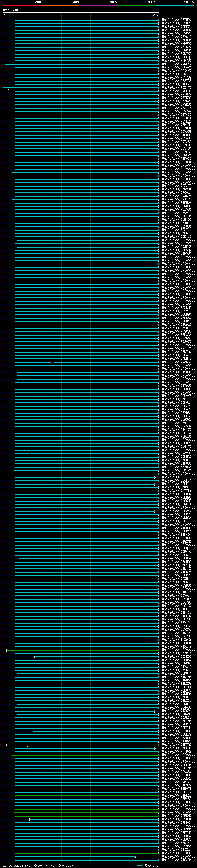The width and height of the screenshot is (197, 868).
Task: Select the UniRef100_Q1HR77 label
Action: coord(176,575)
